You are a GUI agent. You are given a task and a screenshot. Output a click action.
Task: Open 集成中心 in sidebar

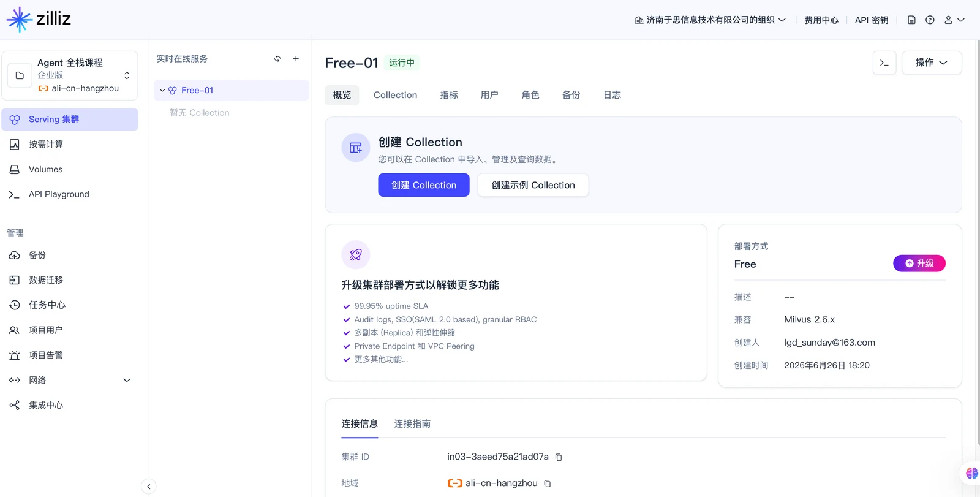(x=70, y=405)
